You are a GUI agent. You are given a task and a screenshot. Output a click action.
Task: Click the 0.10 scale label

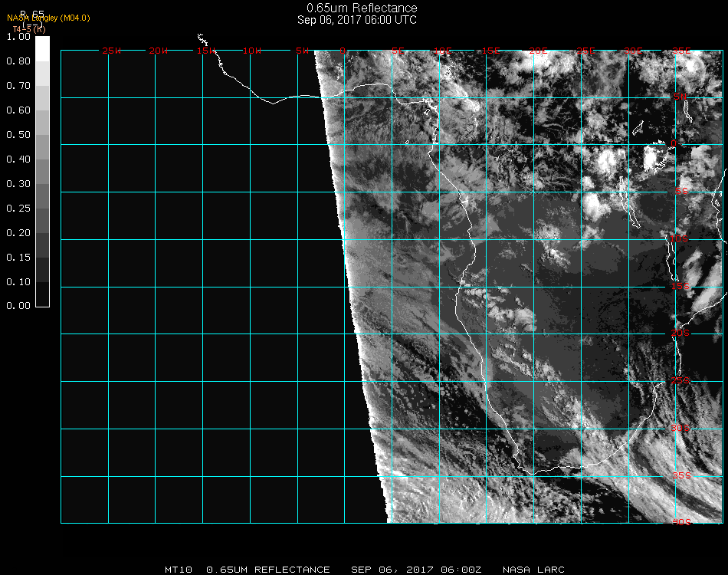tap(18, 282)
